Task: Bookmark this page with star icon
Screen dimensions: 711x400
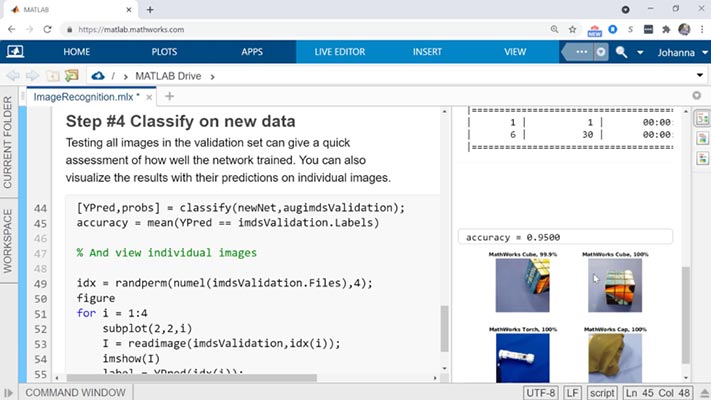Action: (x=572, y=29)
